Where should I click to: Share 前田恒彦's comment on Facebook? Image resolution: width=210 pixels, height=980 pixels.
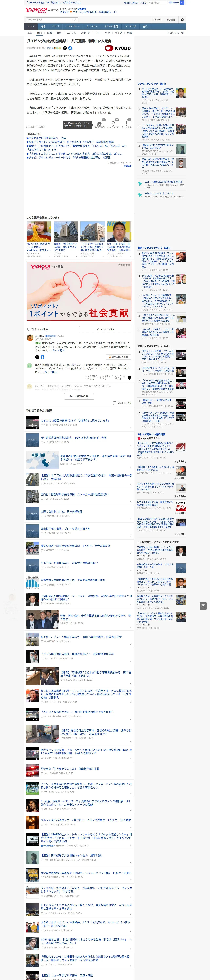[42, 357]
